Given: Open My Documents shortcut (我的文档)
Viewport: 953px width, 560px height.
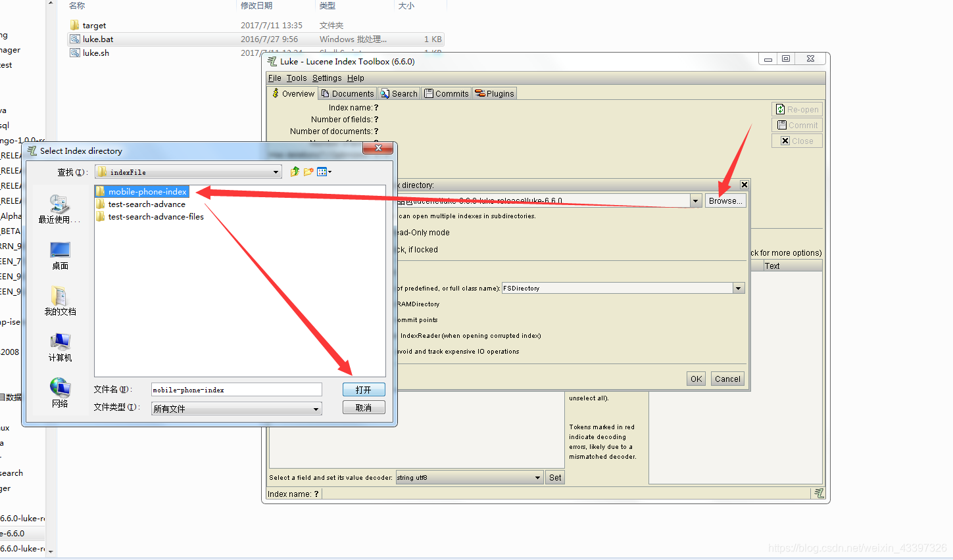Looking at the screenshot, I should [x=60, y=302].
